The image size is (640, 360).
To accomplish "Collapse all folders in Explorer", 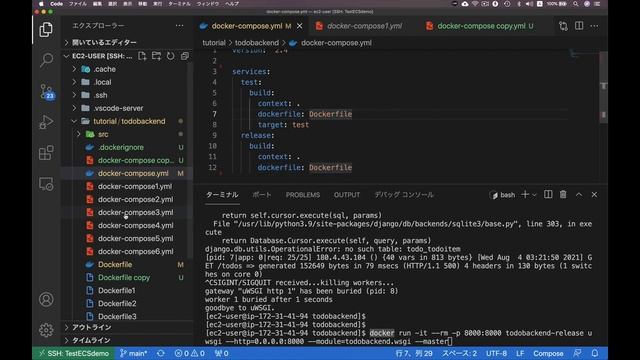I will pos(184,56).
